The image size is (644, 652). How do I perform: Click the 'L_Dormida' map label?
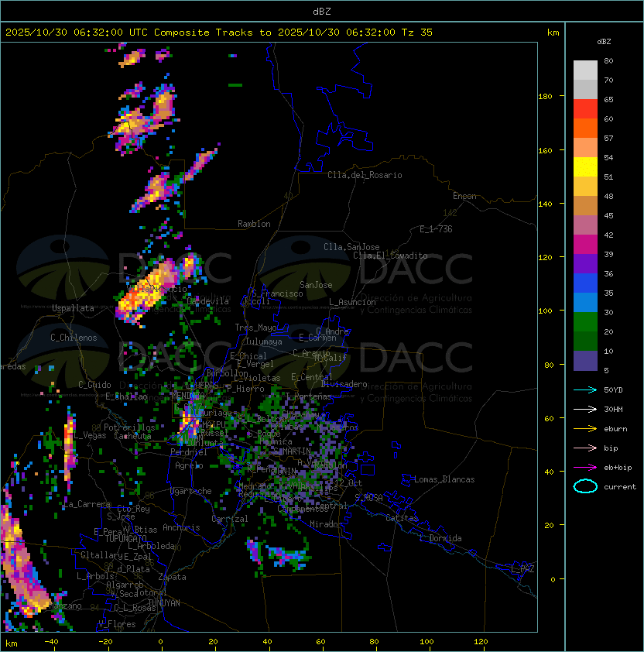tap(440, 538)
